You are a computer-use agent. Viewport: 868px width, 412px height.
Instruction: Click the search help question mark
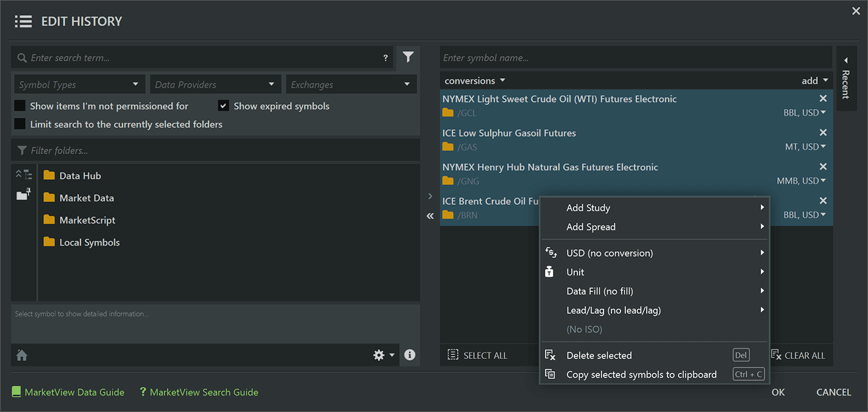(385, 58)
